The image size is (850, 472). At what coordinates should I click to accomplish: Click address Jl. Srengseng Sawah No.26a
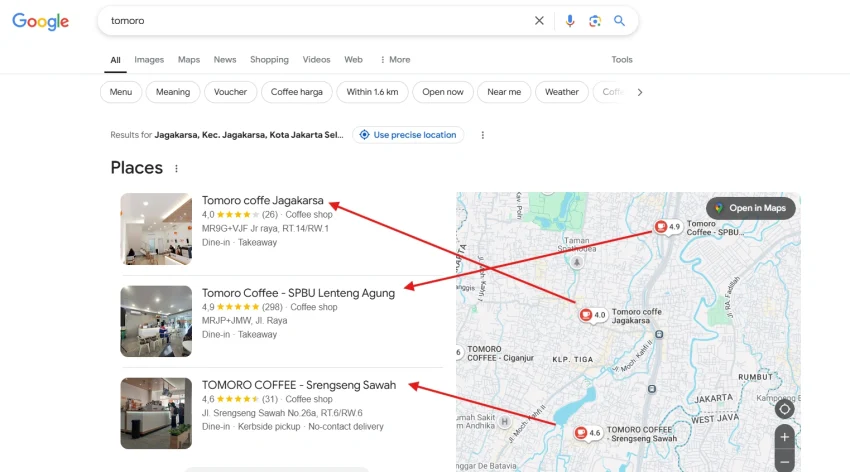(x=282, y=413)
